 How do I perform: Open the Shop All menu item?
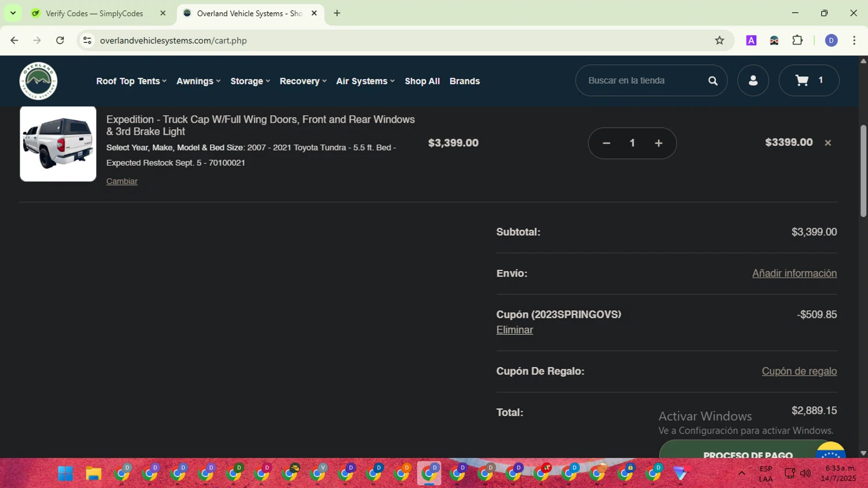point(422,81)
